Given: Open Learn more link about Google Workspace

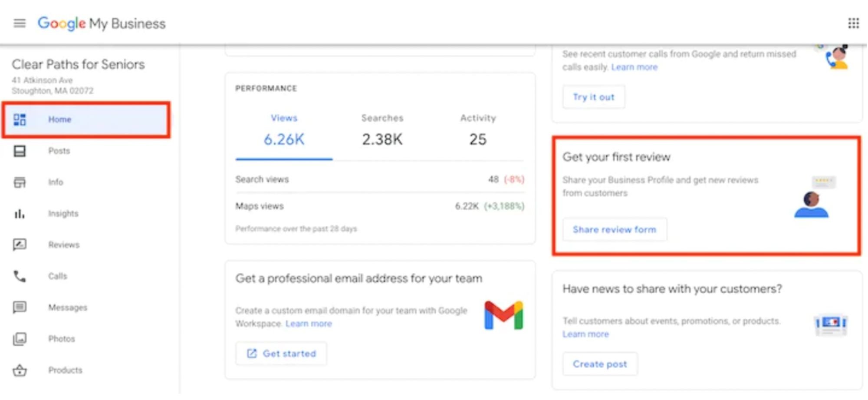Looking at the screenshot, I should coord(309,324).
